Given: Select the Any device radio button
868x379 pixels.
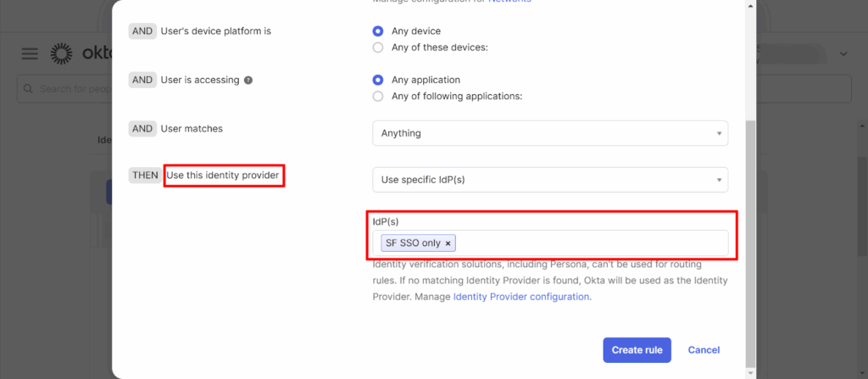Looking at the screenshot, I should (x=378, y=31).
